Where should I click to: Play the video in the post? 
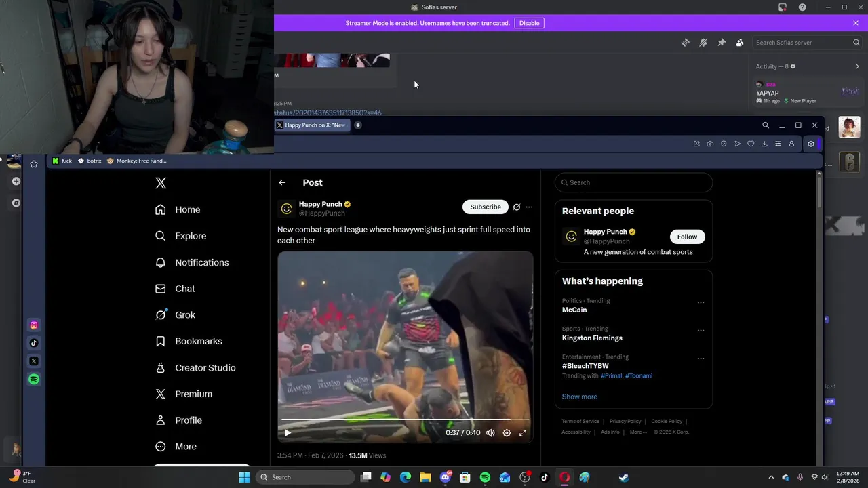pos(288,432)
